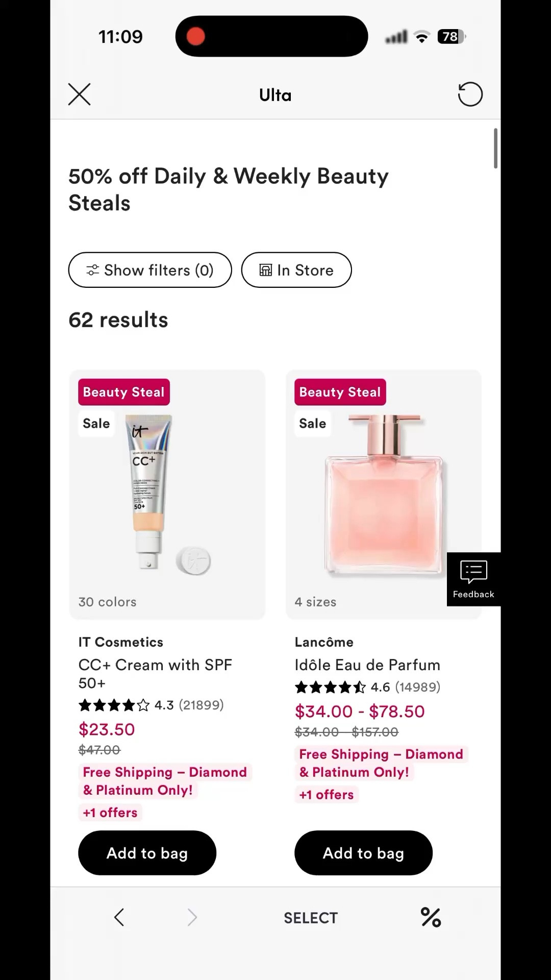Tap SELECT in the bottom menu

311,917
